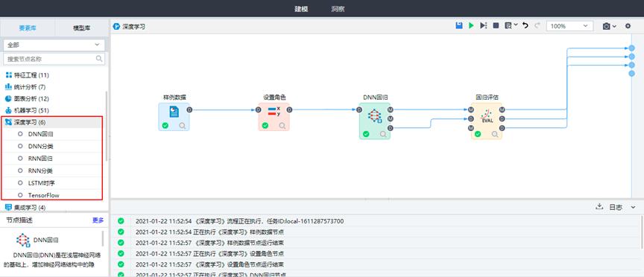Image resolution: width=644 pixels, height=277 pixels.
Task: Click the magnifier on the 样例数据 node
Action: (x=183, y=126)
